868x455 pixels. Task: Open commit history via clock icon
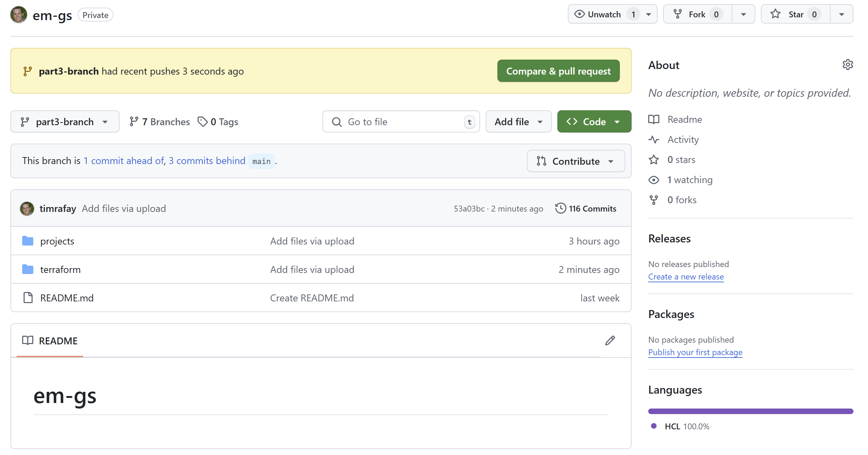(x=560, y=208)
